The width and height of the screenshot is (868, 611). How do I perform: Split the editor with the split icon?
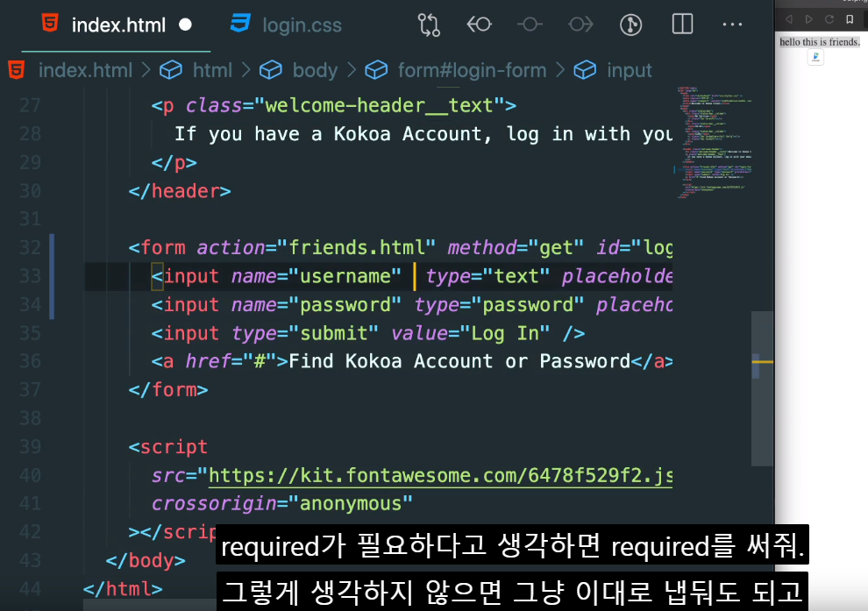point(682,25)
